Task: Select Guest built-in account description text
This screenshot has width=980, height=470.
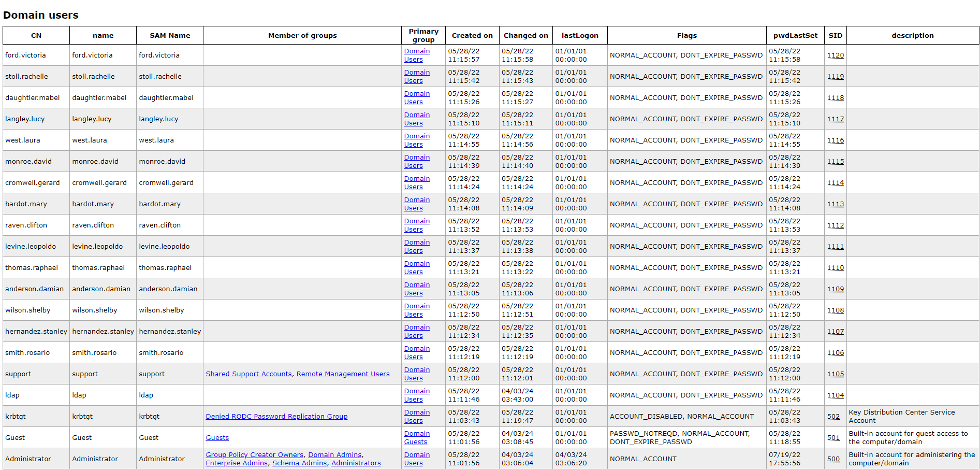Action: pos(908,438)
